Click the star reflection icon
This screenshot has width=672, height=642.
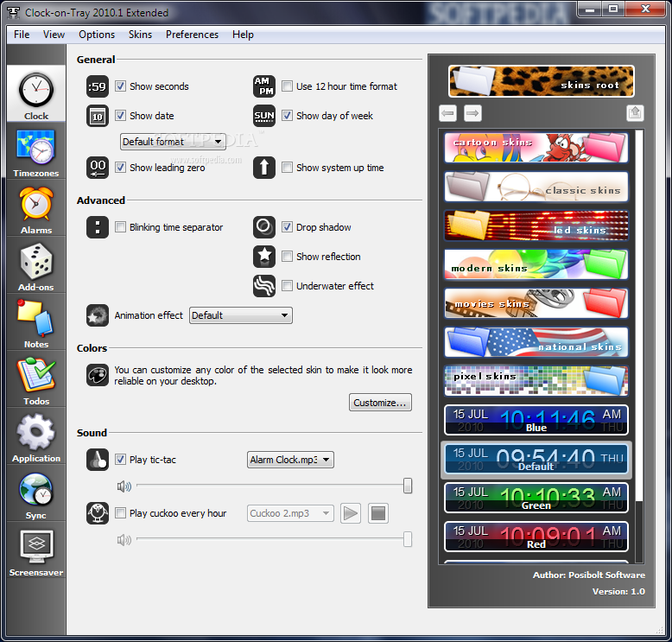(x=264, y=257)
